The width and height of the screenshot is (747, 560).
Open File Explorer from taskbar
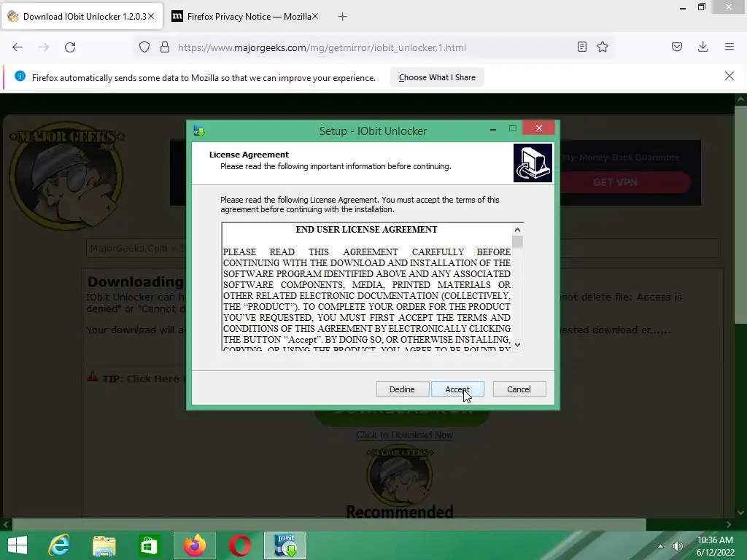click(104, 545)
